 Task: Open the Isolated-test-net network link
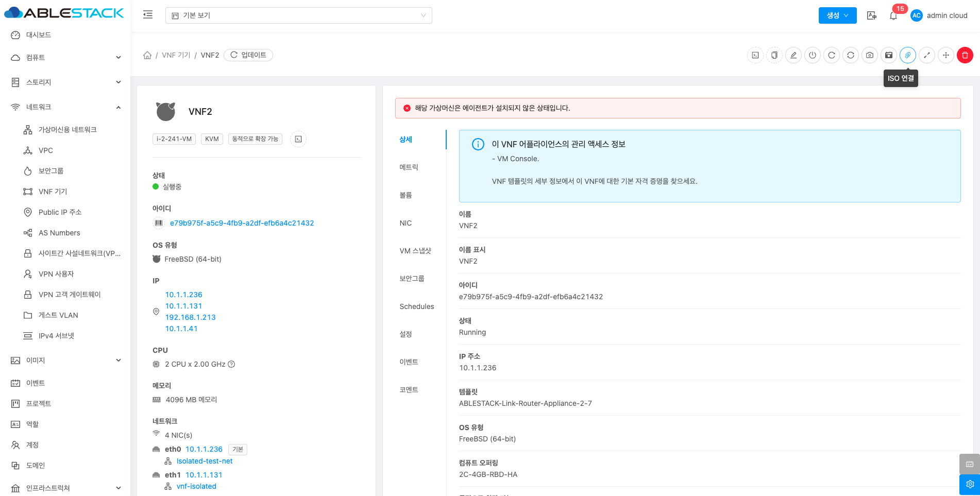204,461
